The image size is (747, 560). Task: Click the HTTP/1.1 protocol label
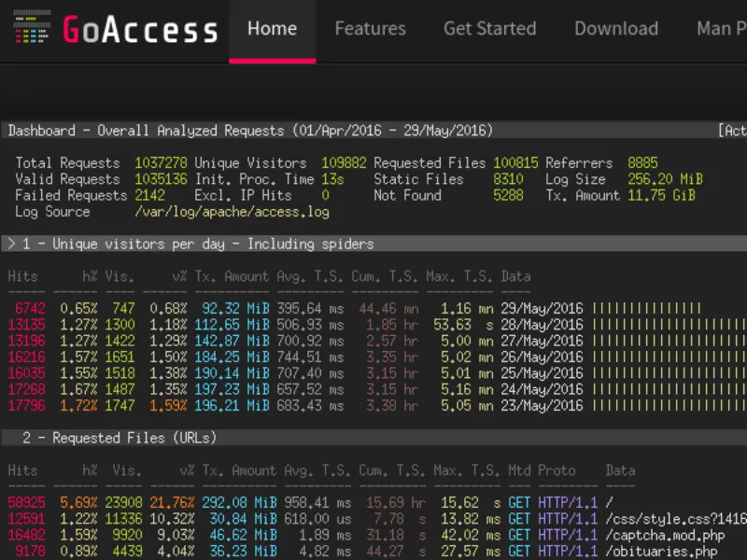(569, 502)
